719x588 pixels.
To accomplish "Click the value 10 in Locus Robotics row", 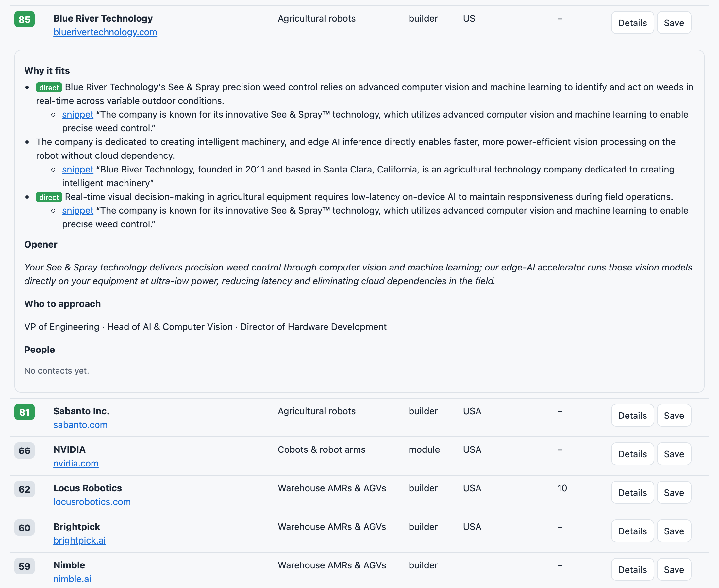I will click(x=562, y=488).
